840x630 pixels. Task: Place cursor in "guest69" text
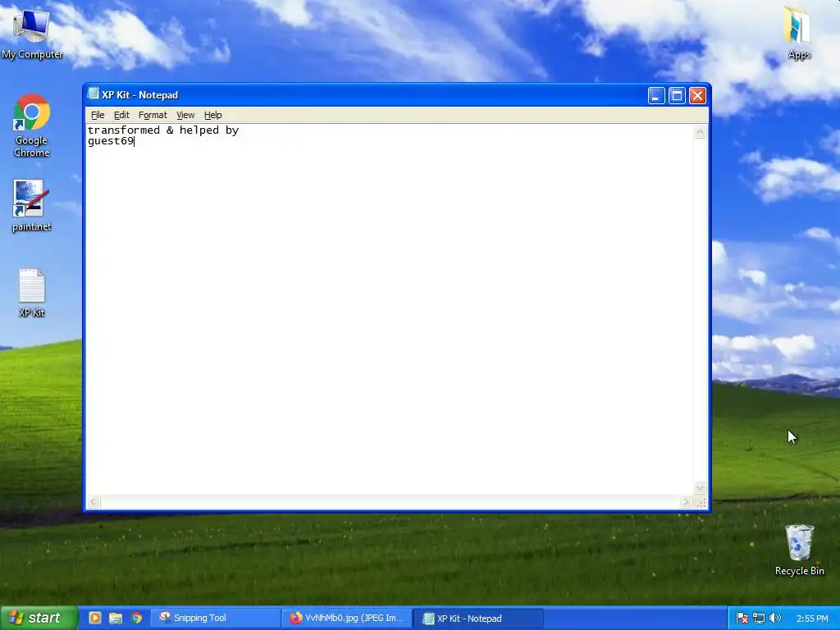pyautogui.click(x=111, y=141)
